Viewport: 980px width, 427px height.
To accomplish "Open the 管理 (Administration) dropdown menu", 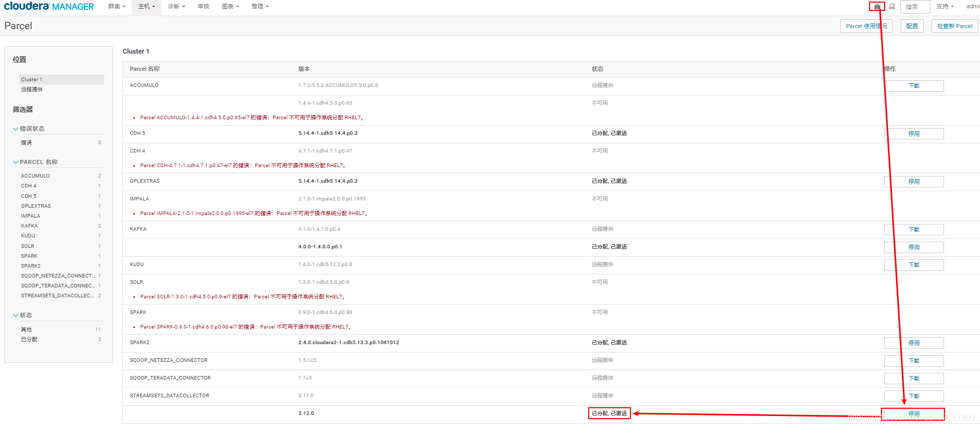I will [x=260, y=7].
